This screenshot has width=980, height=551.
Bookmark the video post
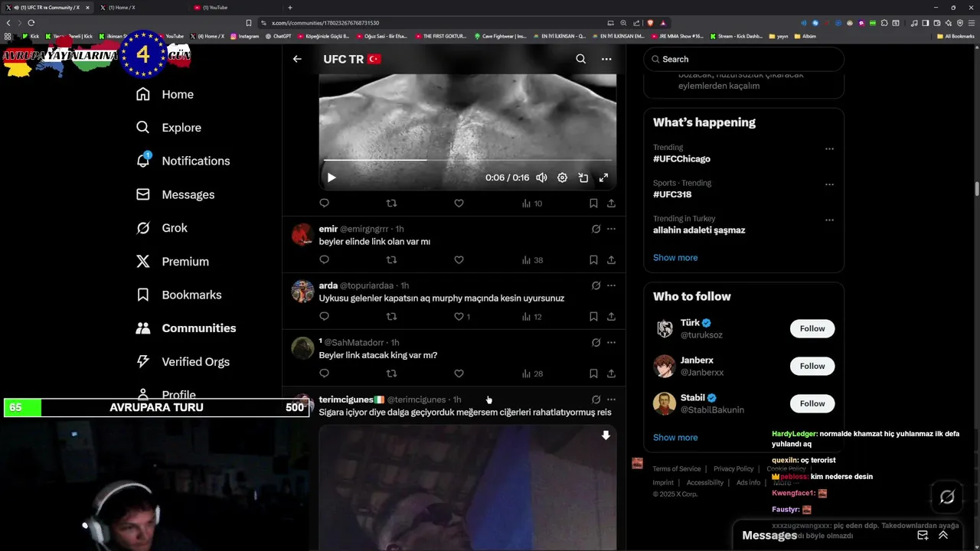click(593, 204)
